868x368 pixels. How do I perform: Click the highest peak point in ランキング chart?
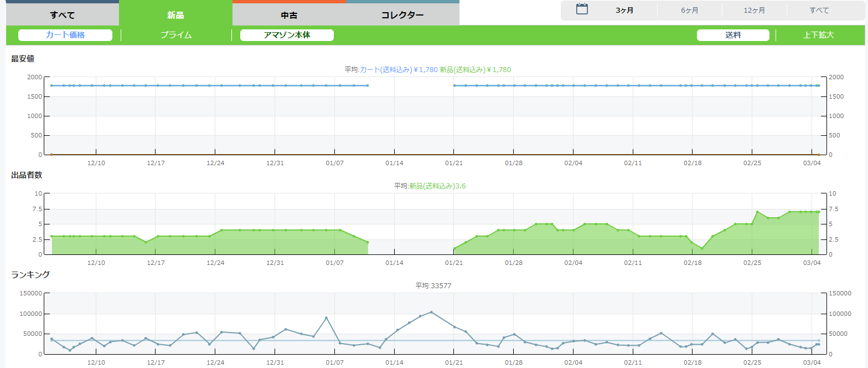coord(431,312)
